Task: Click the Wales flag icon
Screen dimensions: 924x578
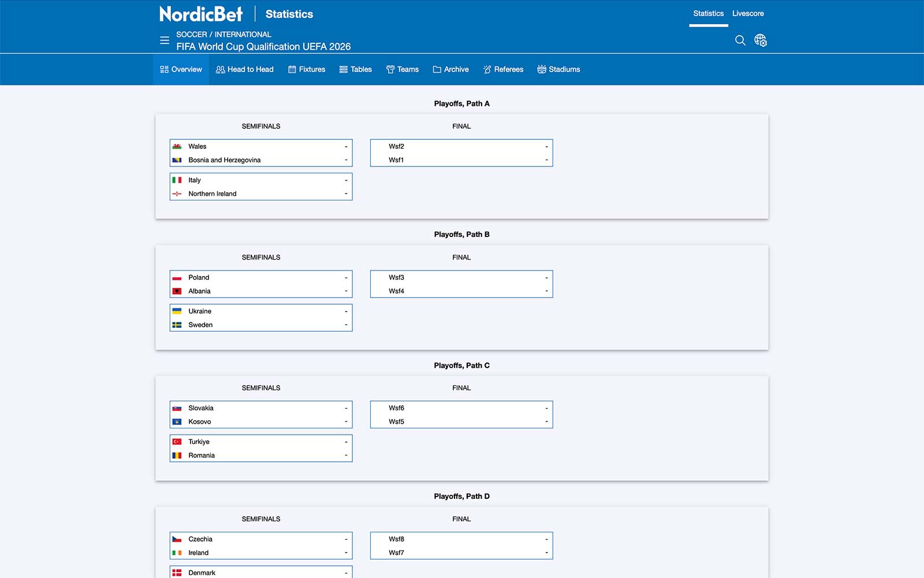Action: click(x=177, y=147)
